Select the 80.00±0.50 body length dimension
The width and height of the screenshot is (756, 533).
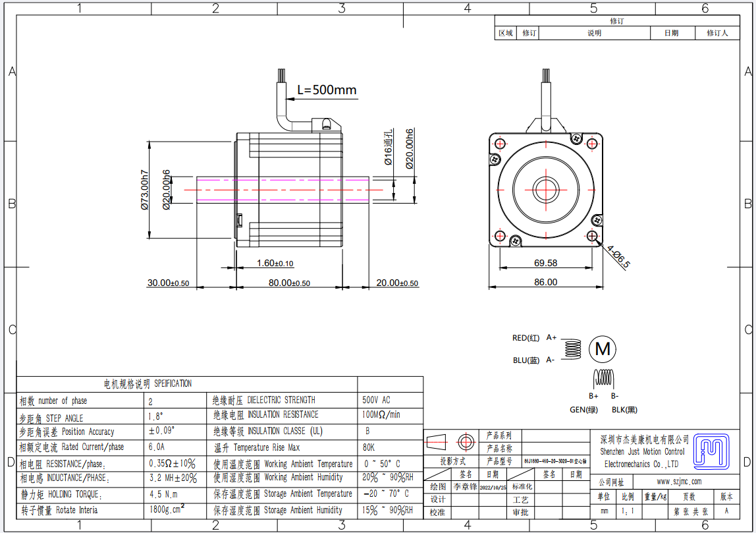coord(288,283)
